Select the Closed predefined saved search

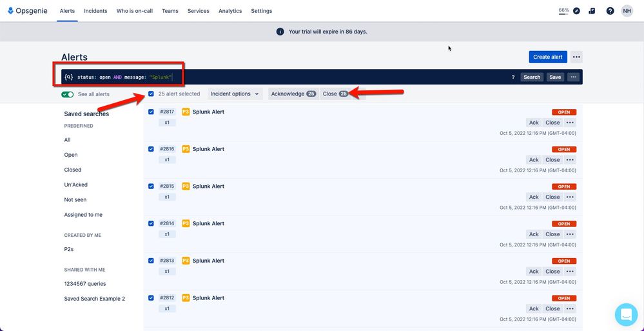[73, 170]
